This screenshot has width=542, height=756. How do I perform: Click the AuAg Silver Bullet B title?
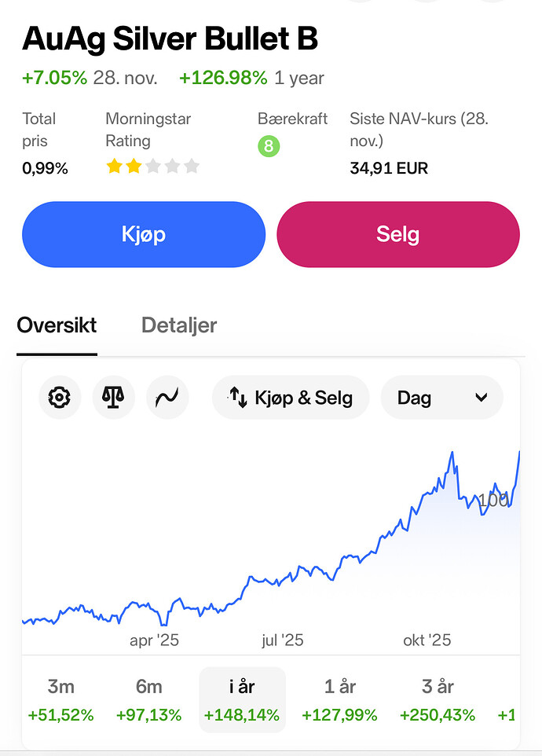pos(170,39)
